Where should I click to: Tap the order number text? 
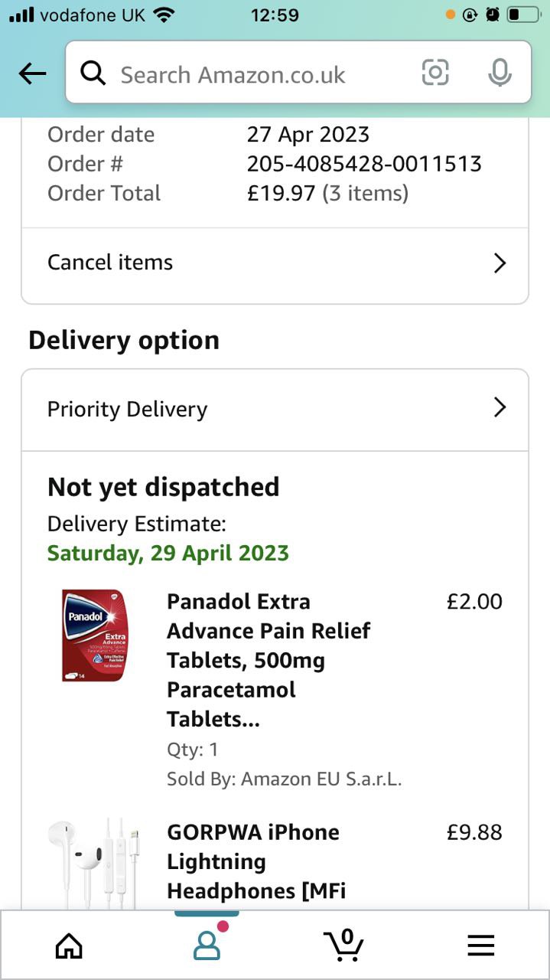pyautogui.click(x=363, y=164)
